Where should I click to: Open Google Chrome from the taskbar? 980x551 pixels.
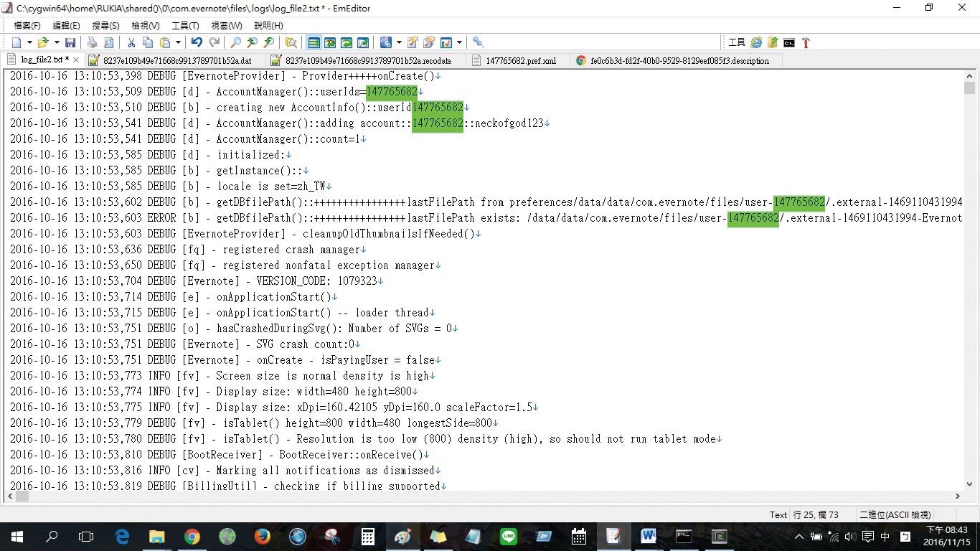coord(192,536)
